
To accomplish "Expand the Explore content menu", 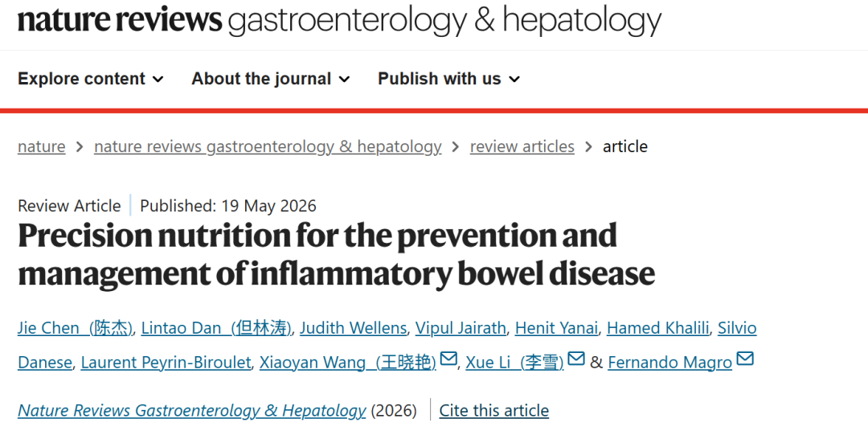I will click(x=91, y=79).
